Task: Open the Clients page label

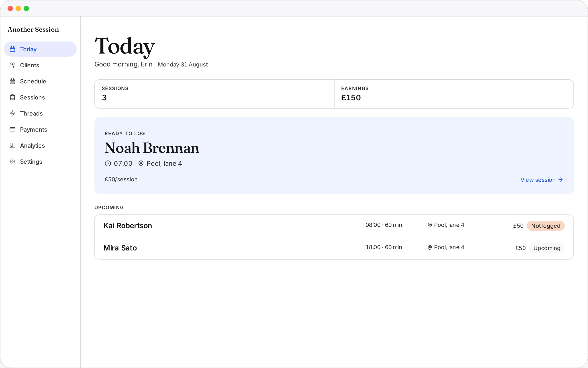Action: coord(29,65)
